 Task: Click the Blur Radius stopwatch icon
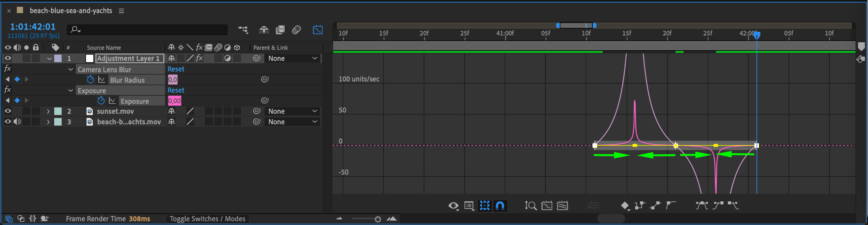(x=90, y=80)
